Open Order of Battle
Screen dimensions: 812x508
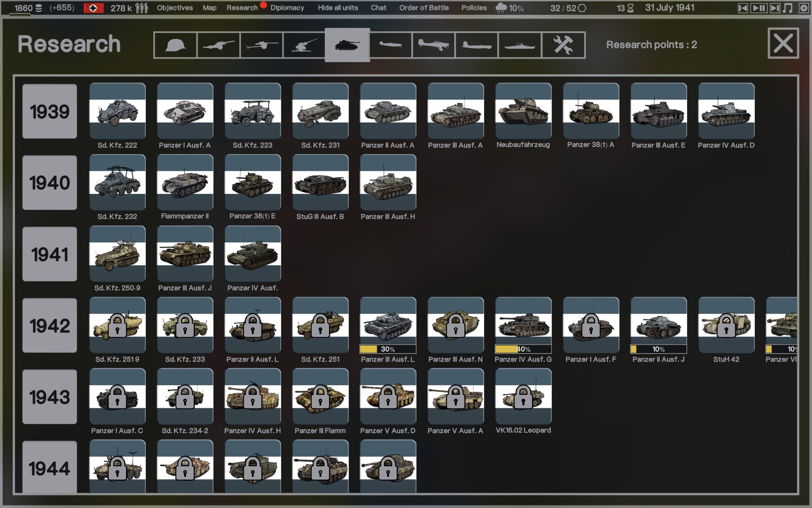click(424, 8)
